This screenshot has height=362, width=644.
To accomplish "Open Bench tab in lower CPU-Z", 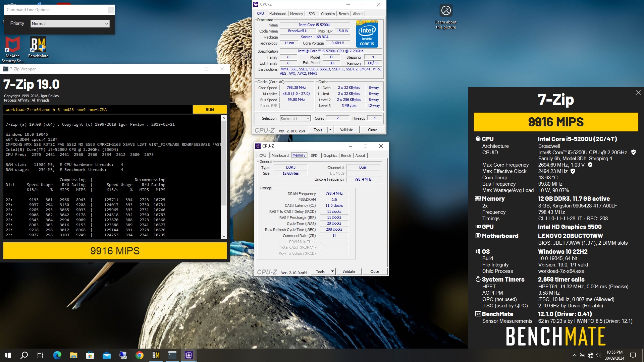I will (x=346, y=156).
